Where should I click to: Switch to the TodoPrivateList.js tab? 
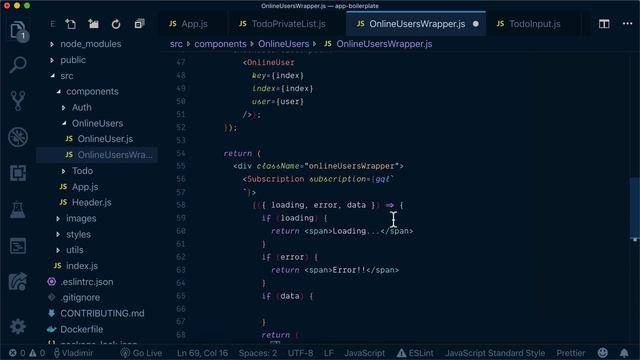pyautogui.click(x=288, y=24)
